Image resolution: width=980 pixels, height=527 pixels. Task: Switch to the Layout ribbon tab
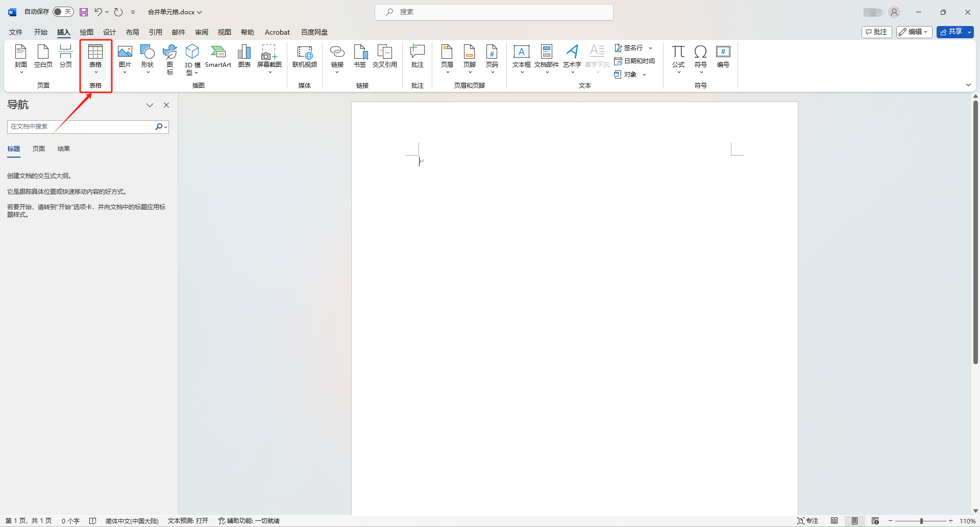(133, 32)
